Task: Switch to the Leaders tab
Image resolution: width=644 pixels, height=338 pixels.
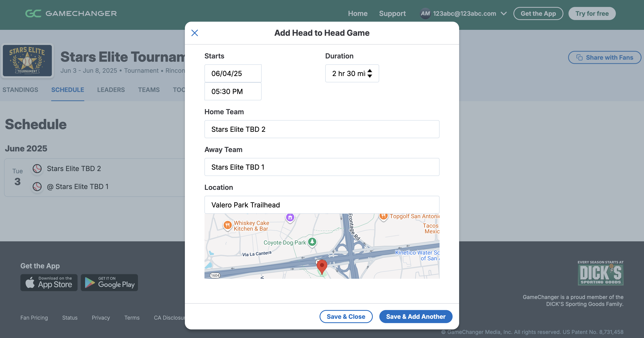Action: (x=111, y=90)
